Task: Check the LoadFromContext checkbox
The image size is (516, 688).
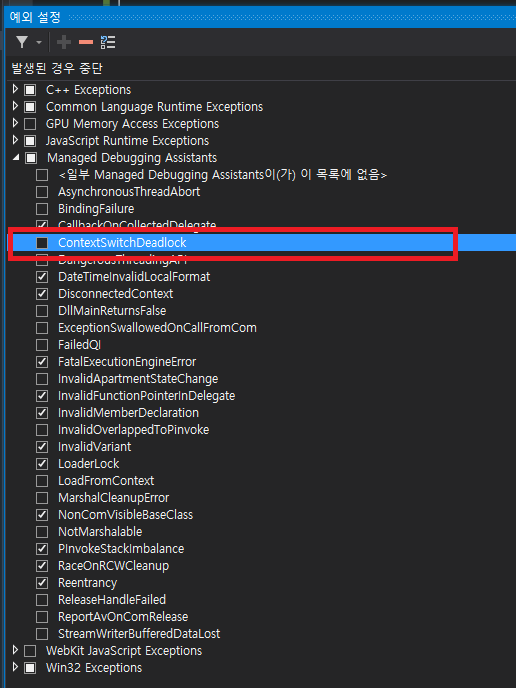Action: point(42,481)
